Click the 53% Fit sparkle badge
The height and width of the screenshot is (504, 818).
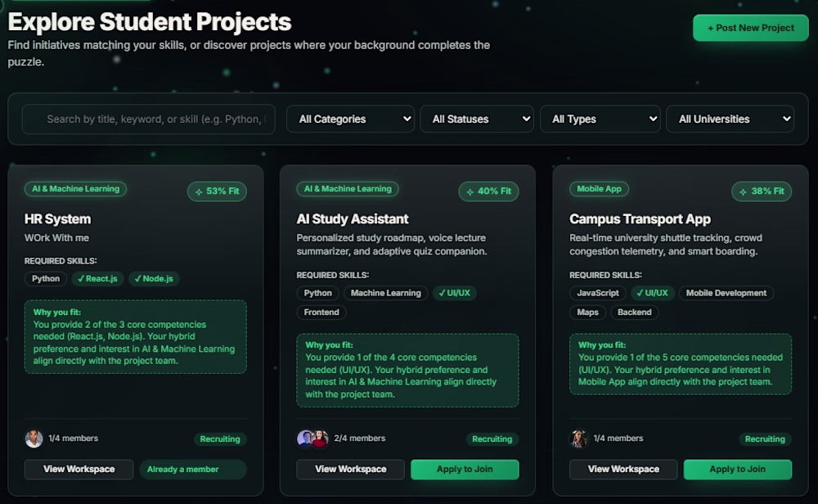click(x=217, y=191)
